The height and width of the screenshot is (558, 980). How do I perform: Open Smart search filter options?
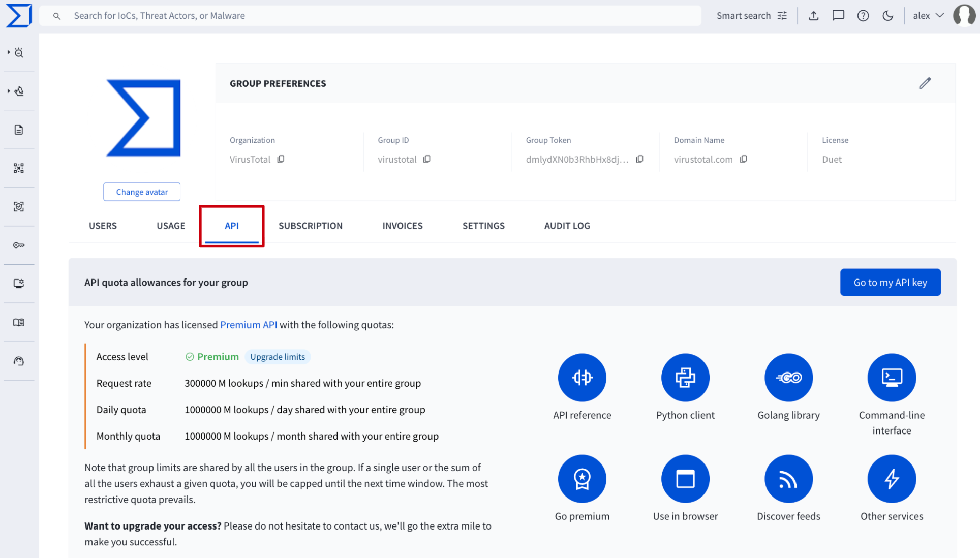point(782,16)
